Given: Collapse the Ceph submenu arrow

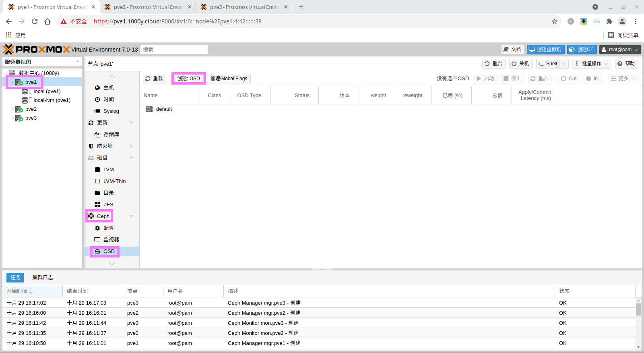Looking at the screenshot, I should coord(131,216).
